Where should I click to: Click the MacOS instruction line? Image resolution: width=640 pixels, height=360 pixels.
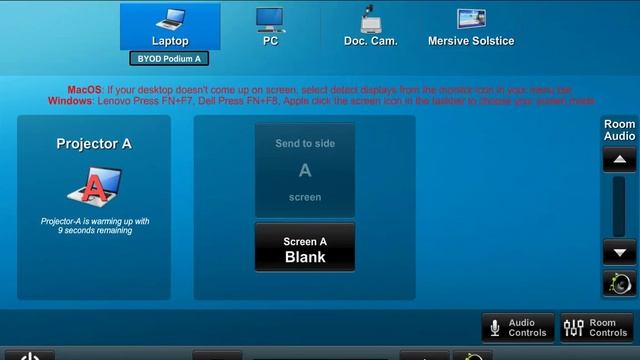coord(320,89)
